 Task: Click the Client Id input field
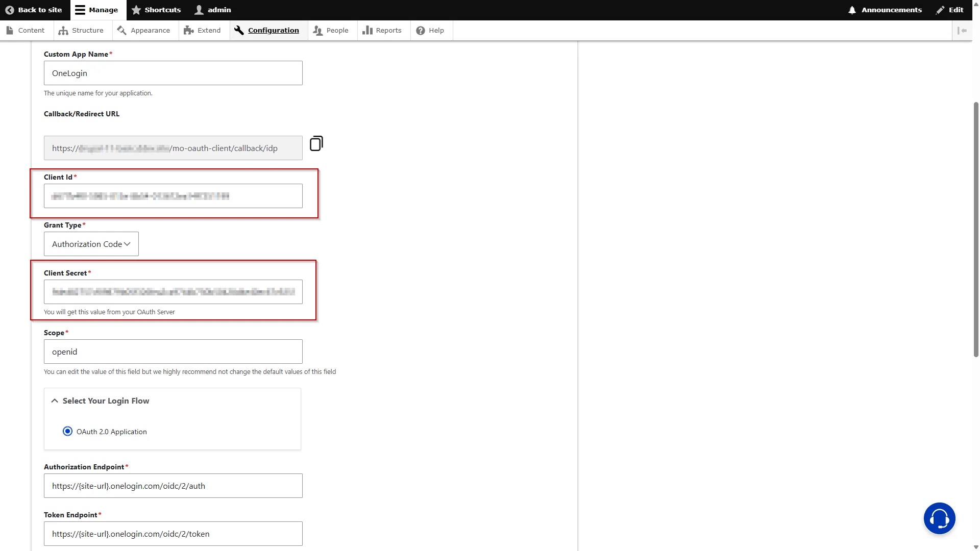pyautogui.click(x=173, y=196)
